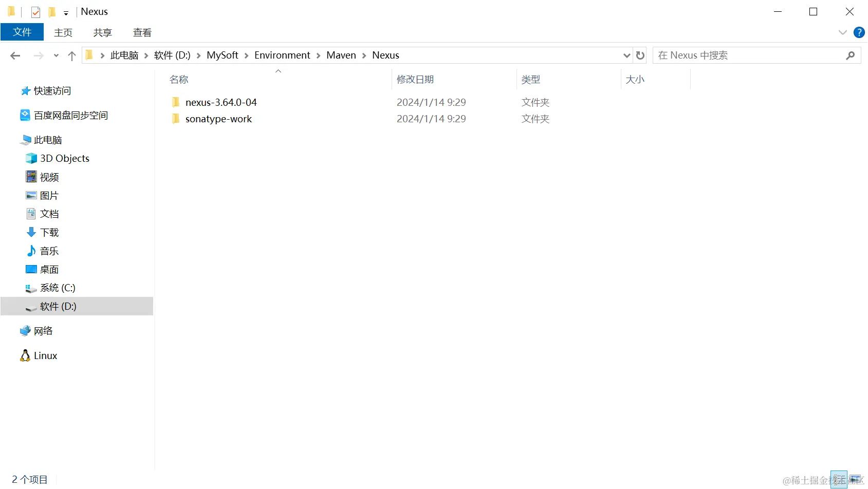Open 网络 in navigation pane
868x489 pixels.
pyautogui.click(x=43, y=331)
